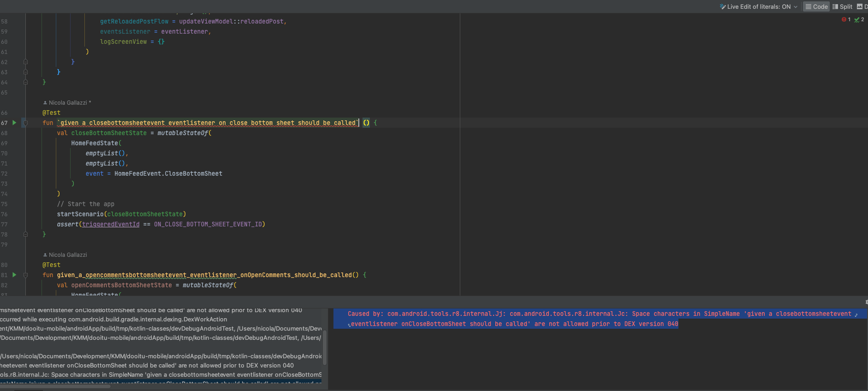Click the DexWorkAction line in build output
Screen dimensions: 868x391
tap(114, 319)
